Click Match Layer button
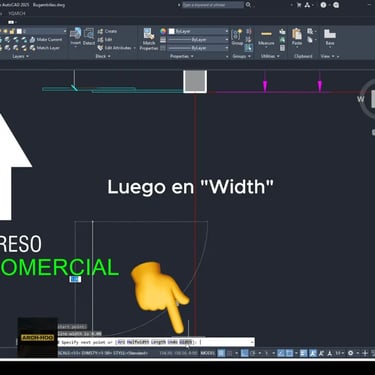The image size is (375, 375). pos(45,48)
